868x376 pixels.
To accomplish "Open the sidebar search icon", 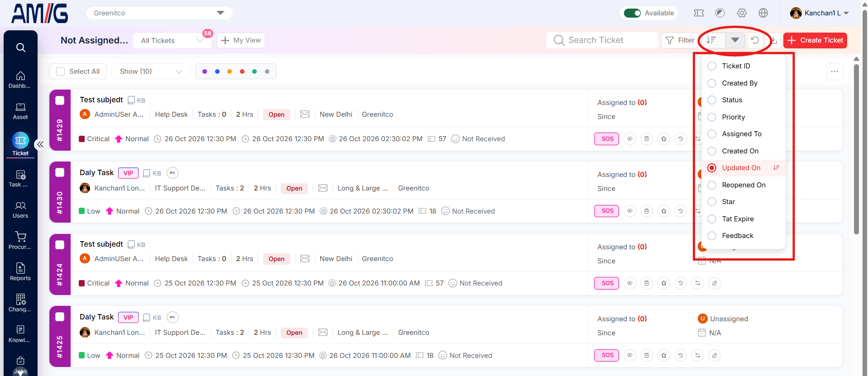I will [20, 48].
